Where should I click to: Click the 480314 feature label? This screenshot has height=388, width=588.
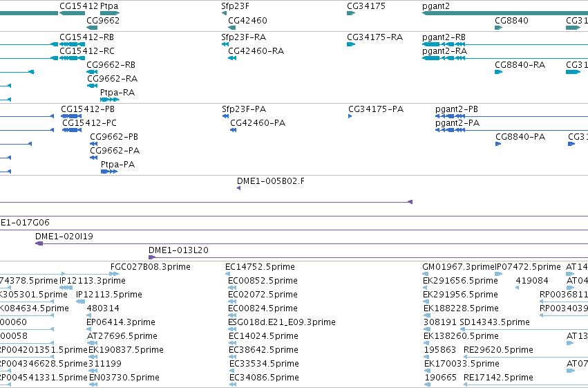(103, 308)
